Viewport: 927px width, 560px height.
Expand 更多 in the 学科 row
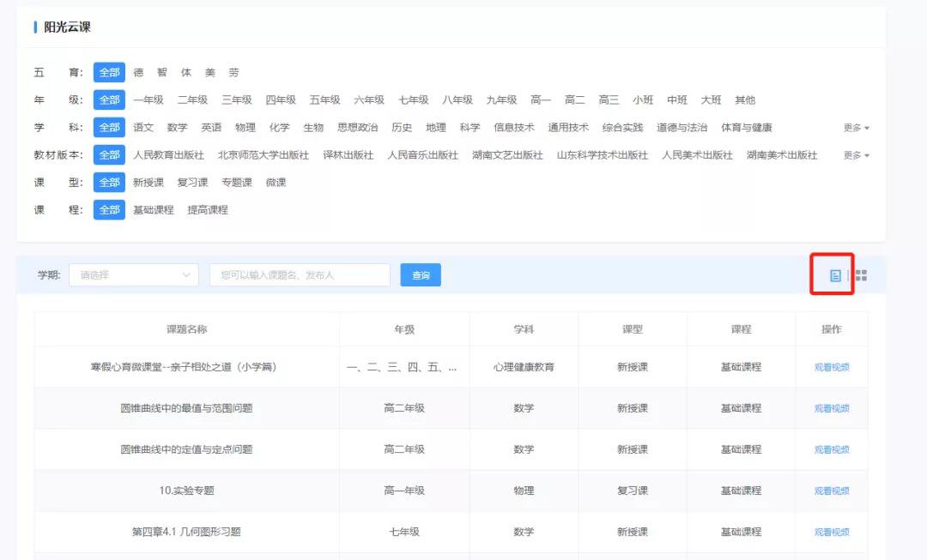pos(856,128)
